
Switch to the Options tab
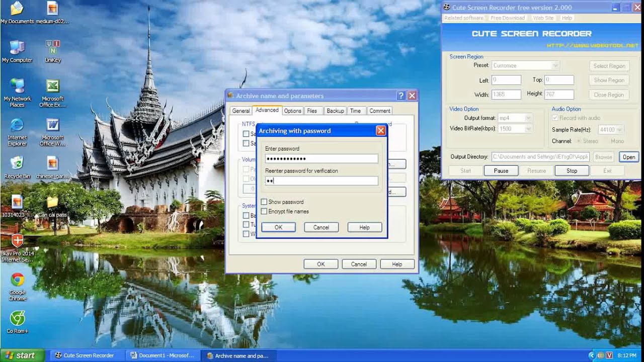[292, 111]
